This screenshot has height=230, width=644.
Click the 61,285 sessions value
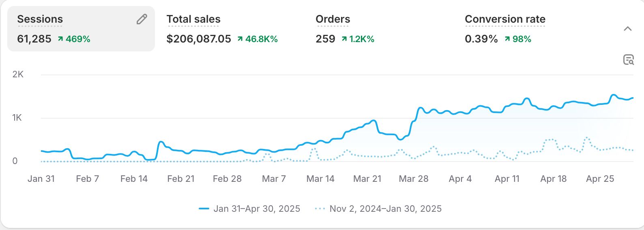(x=34, y=39)
